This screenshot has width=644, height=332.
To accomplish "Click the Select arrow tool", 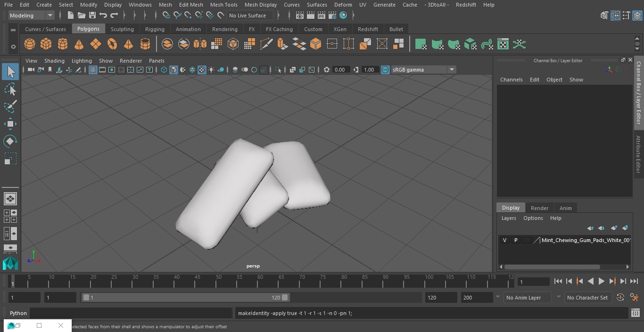I will [x=10, y=72].
